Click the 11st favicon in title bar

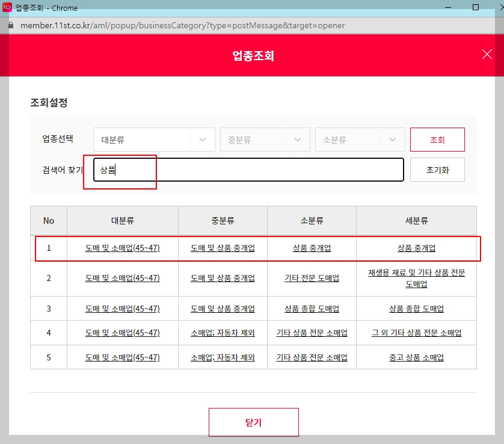[7, 7]
